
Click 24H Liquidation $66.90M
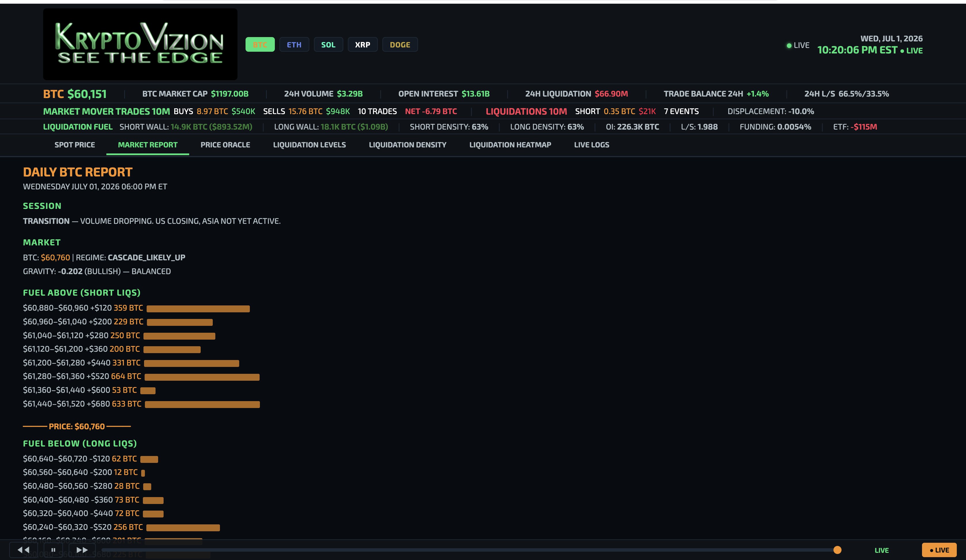[576, 94]
